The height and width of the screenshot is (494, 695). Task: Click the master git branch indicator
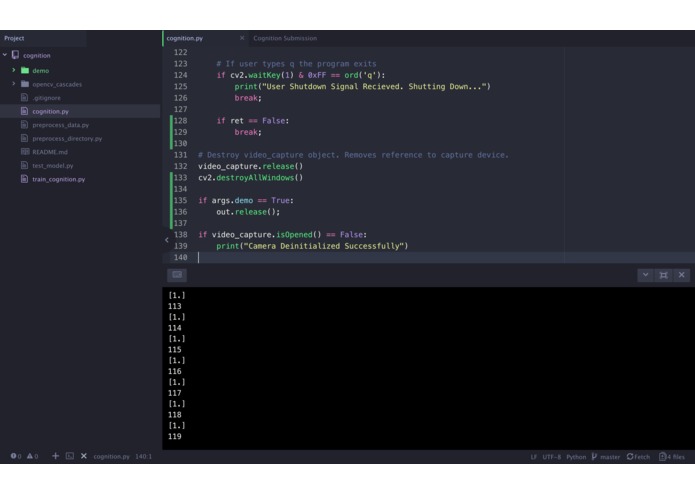[x=605, y=457]
